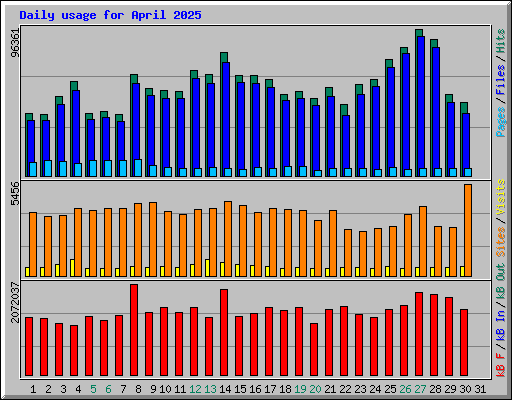512x400 pixels.
Task: Click the red kB bar for day 27
Action: click(x=419, y=334)
